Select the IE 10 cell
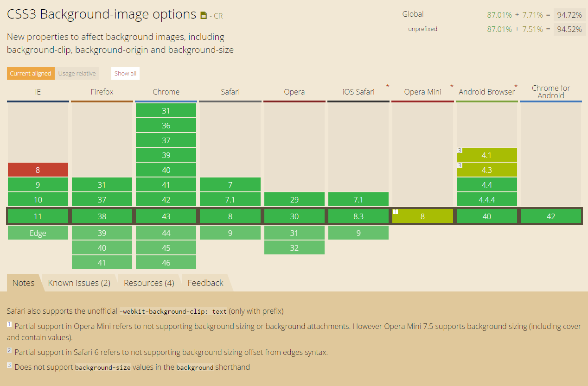Screen dimensions: 588x386 click(38, 200)
